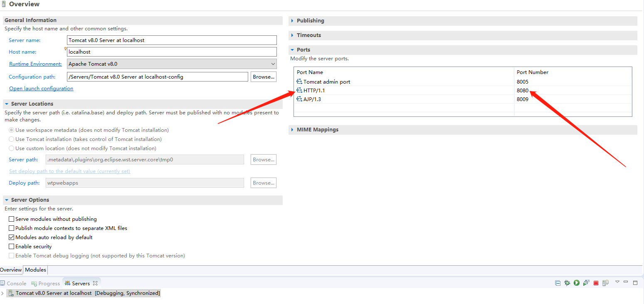Check Publish module contexts to separate XML files
Image resolution: width=644 pixels, height=304 pixels.
click(x=12, y=228)
